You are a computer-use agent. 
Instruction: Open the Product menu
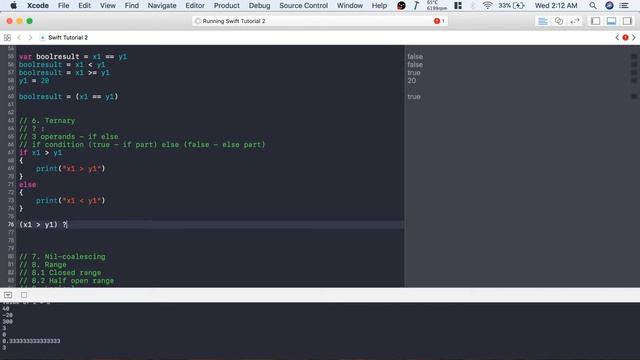pyautogui.click(x=227, y=5)
